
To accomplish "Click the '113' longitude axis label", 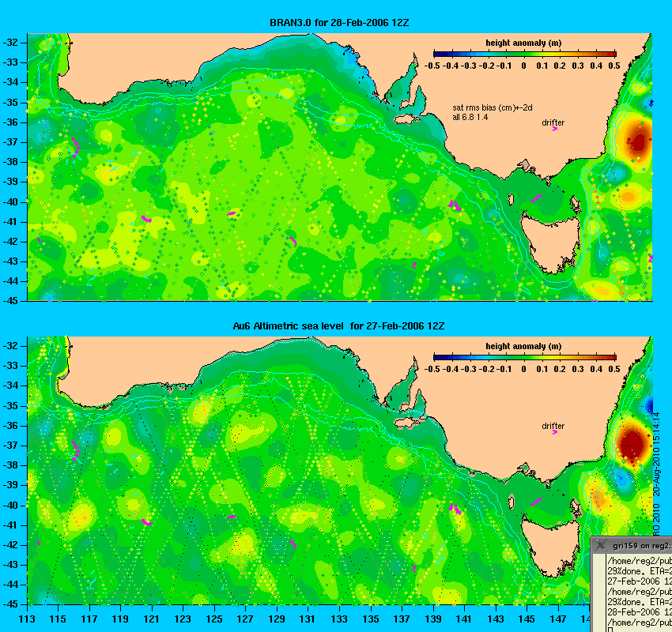I will [x=27, y=619].
